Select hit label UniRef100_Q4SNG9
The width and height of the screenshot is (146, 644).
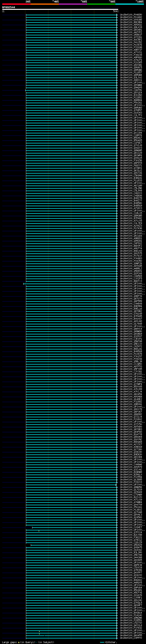point(131,334)
